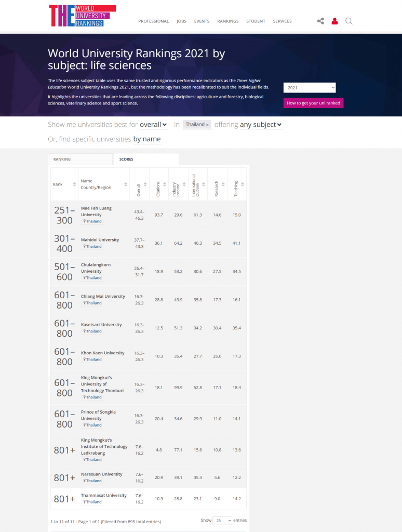Click Thailand tag under Naresuan University

[92, 481]
